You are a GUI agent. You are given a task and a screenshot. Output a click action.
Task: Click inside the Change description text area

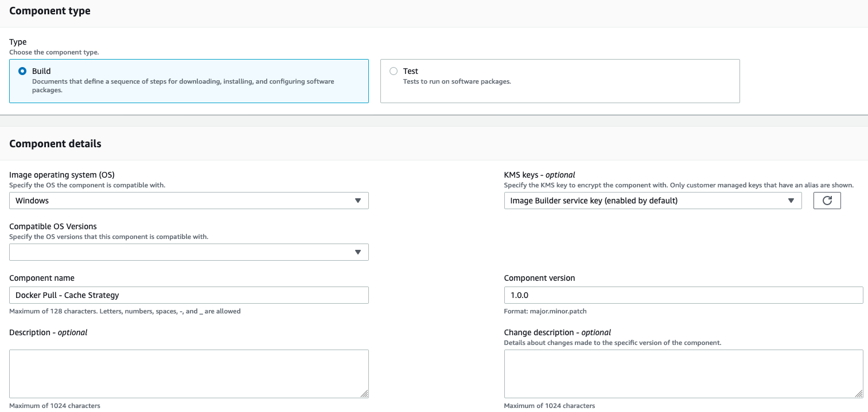(683, 373)
